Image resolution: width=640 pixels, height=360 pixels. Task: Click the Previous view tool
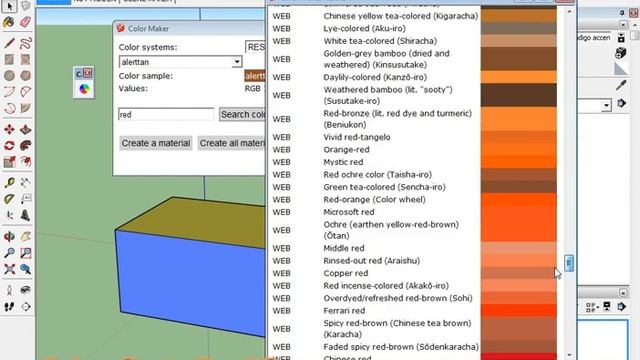coord(25,269)
